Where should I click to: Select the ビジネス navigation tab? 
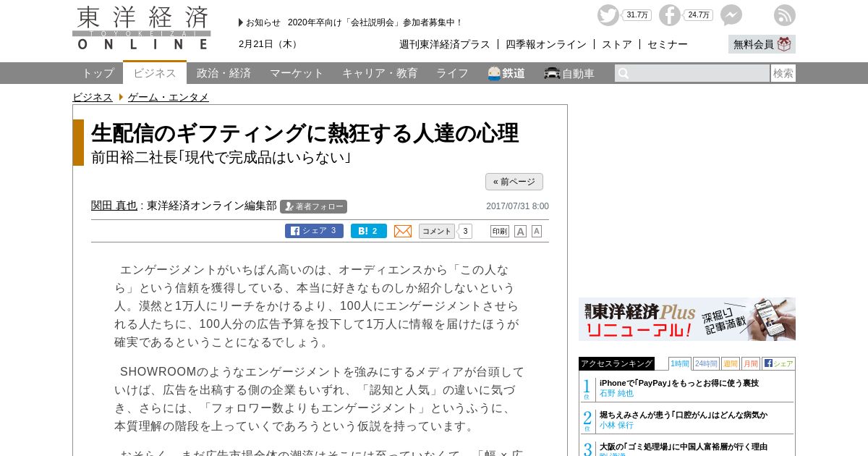[155, 73]
